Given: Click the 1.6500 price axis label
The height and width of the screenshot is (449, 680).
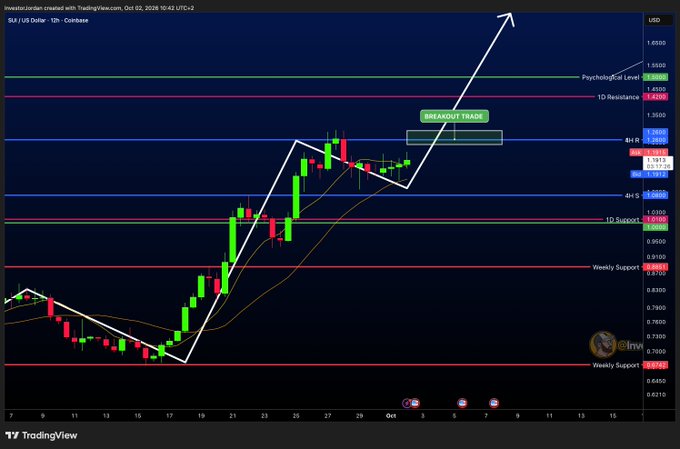Looking at the screenshot, I should 656,43.
